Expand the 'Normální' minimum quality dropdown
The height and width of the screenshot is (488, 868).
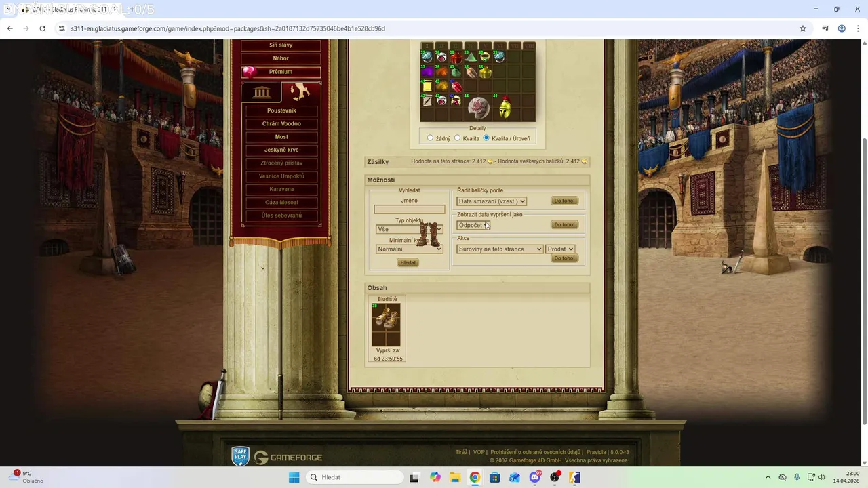click(410, 249)
